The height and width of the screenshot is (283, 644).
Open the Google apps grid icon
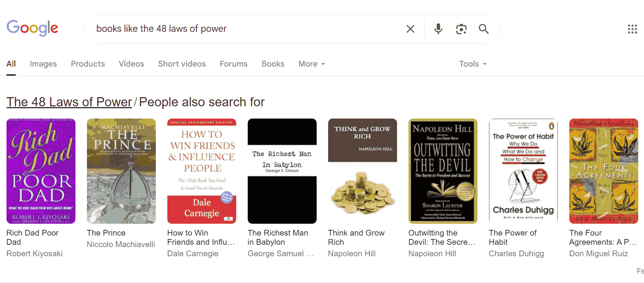632,29
